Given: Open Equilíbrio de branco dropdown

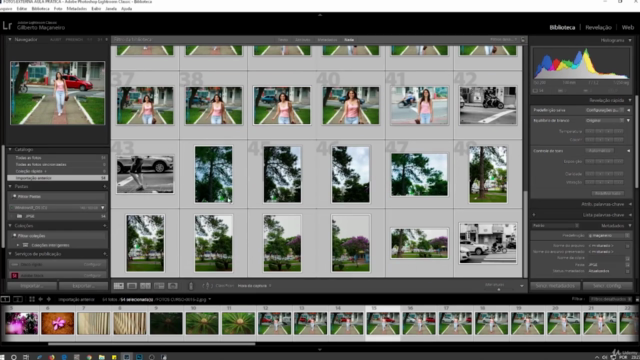Looking at the screenshot, I should (x=604, y=121).
